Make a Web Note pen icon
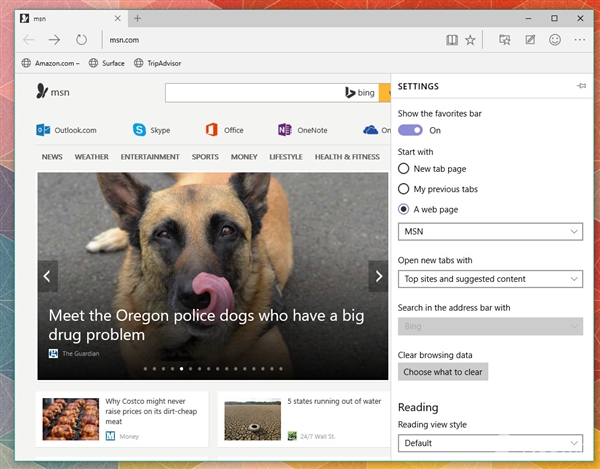The height and width of the screenshot is (469, 600). click(530, 40)
